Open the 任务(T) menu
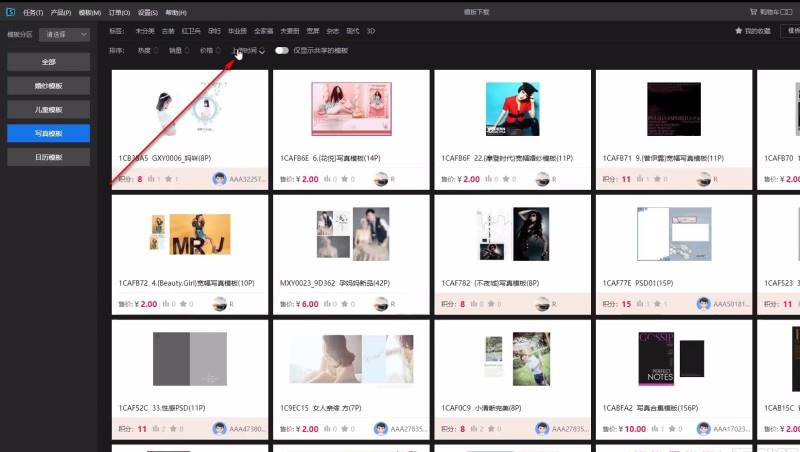Screen dimensions: 800x452 click(x=33, y=12)
